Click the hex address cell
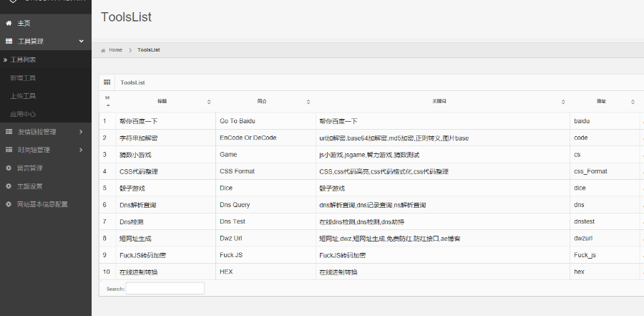 coord(605,272)
